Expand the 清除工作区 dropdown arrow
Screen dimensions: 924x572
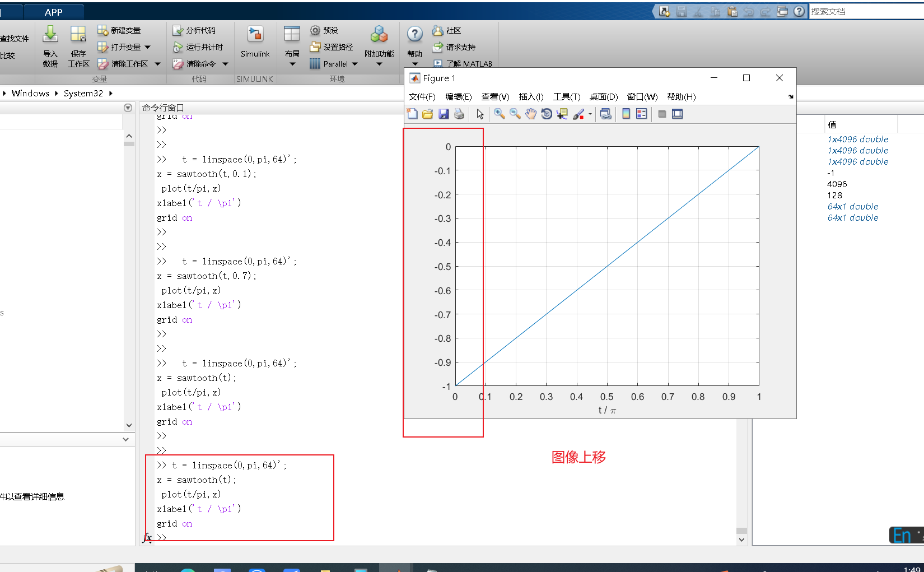pos(157,64)
